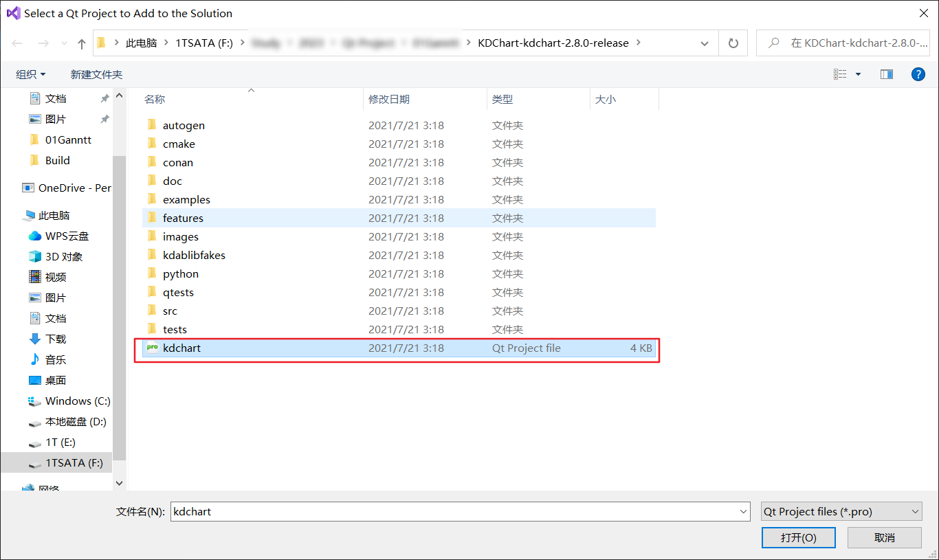The height and width of the screenshot is (560, 939).
Task: Select the images folder
Action: tap(399, 236)
